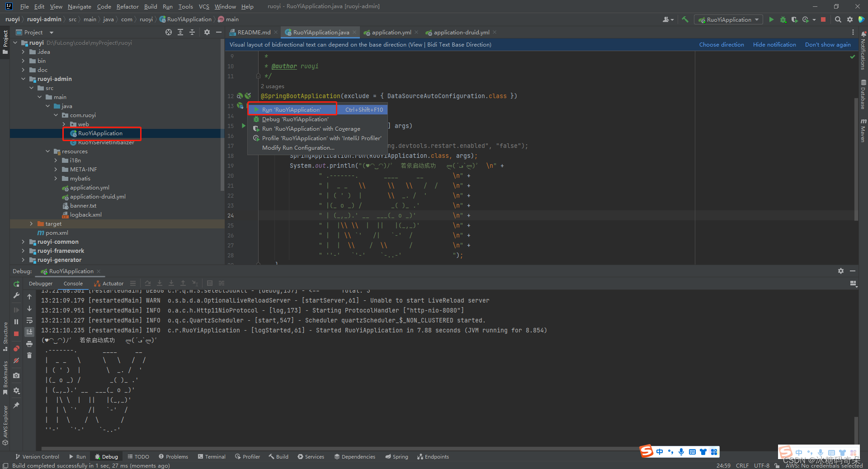Open RuoYiApplication run configuration dropdown
Screen dimensions: 868x469
(x=728, y=19)
